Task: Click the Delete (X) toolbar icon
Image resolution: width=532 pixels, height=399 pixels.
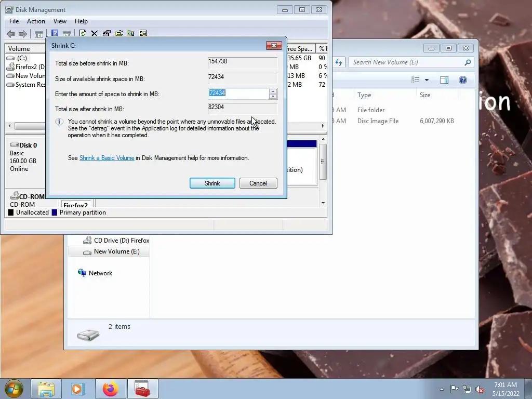Action: [x=95, y=33]
